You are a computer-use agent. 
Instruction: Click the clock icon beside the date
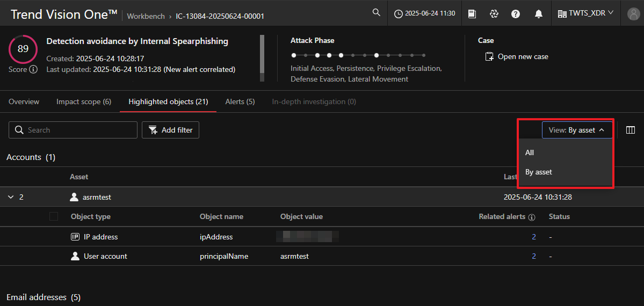[x=398, y=14]
